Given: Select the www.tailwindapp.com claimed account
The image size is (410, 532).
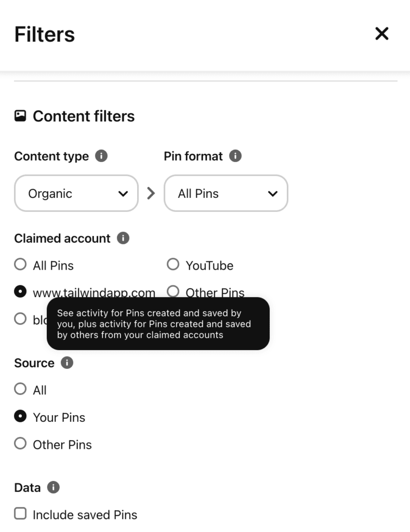Looking at the screenshot, I should [20, 291].
